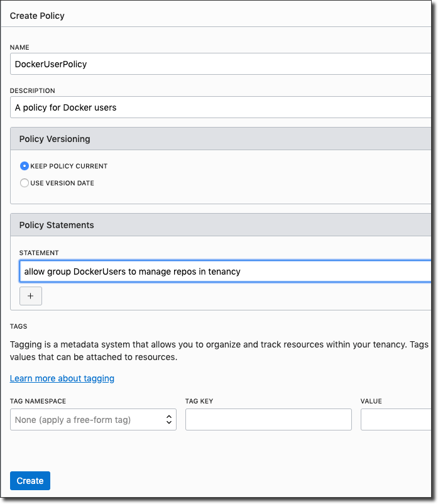The height and width of the screenshot is (504, 438).
Task: Click the Description input field
Action: (x=220, y=107)
